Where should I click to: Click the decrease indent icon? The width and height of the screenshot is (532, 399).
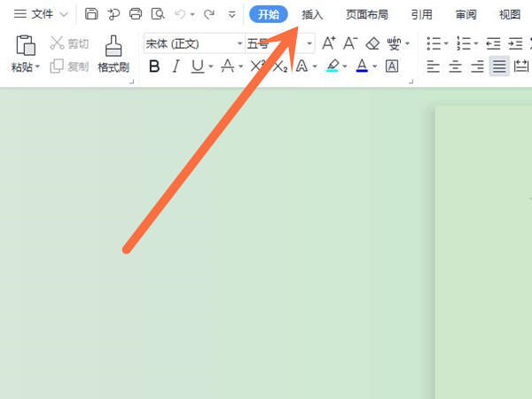pyautogui.click(x=493, y=43)
